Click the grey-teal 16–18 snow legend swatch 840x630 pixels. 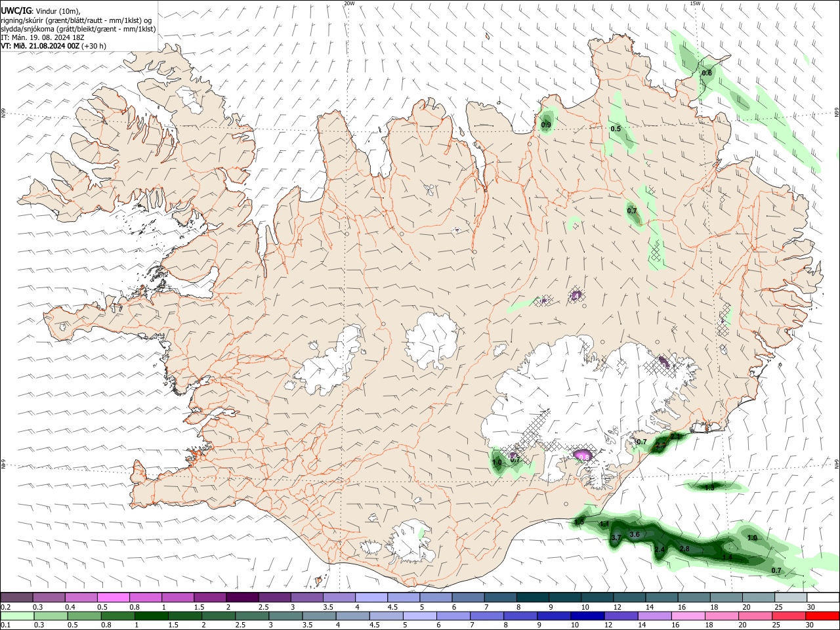tap(694, 597)
